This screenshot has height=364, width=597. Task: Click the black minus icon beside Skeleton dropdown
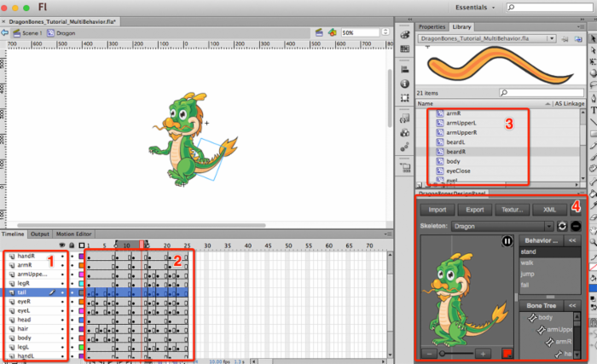577,226
